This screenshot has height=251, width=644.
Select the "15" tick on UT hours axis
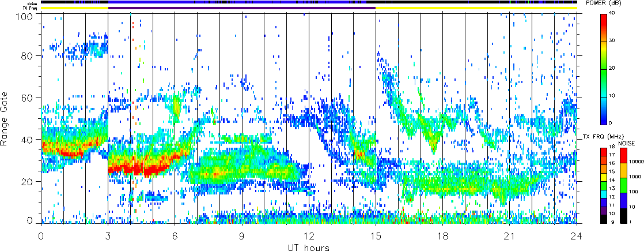[x=376, y=236]
